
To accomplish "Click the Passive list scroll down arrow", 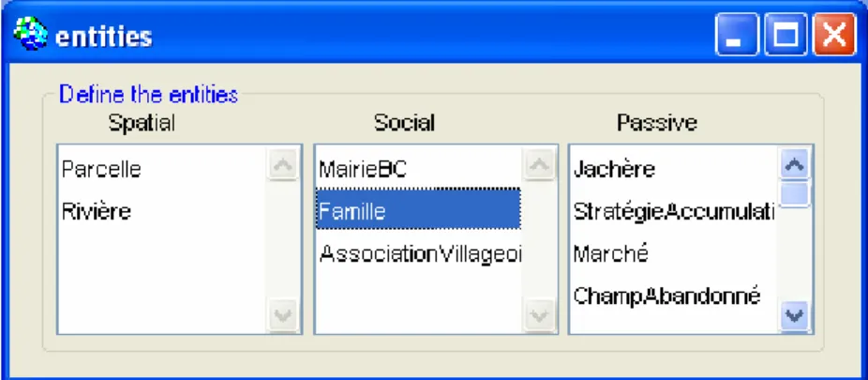I will coord(795,316).
